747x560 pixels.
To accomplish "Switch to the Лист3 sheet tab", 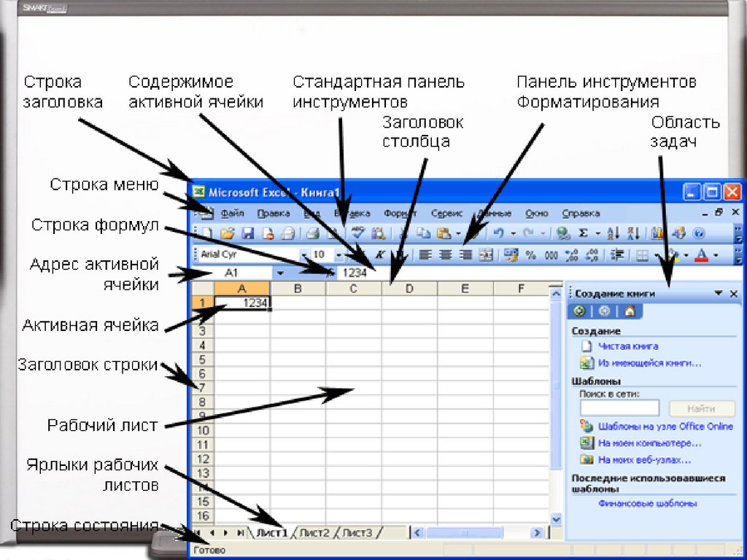I will [x=357, y=533].
